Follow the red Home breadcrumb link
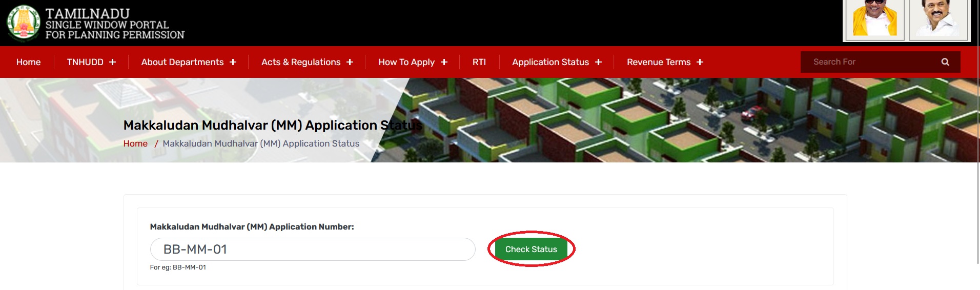980x290 pixels. pyautogui.click(x=135, y=143)
